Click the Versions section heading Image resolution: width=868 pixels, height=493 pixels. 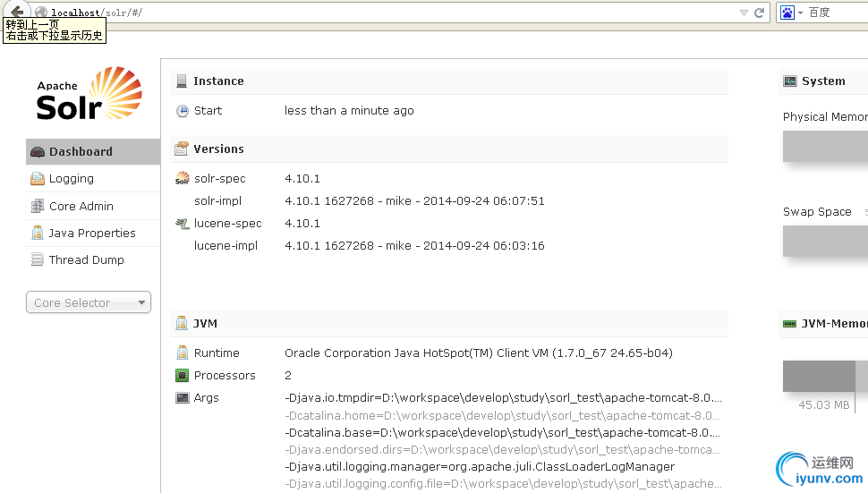pyautogui.click(x=218, y=149)
